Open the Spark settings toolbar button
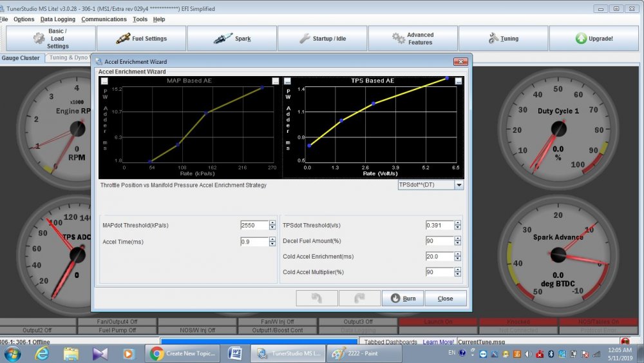This screenshot has height=363, width=644. (x=232, y=39)
